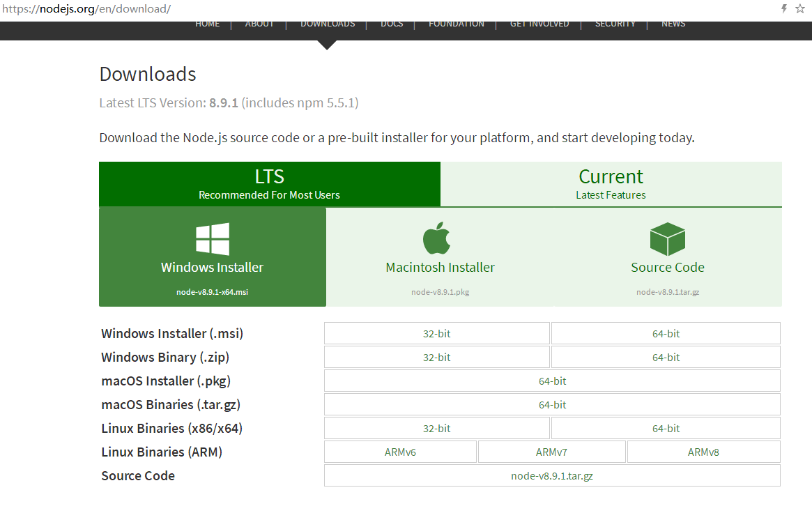Click the nodejs.org URL in address bar
The width and height of the screenshot is (812, 513).
(86, 9)
